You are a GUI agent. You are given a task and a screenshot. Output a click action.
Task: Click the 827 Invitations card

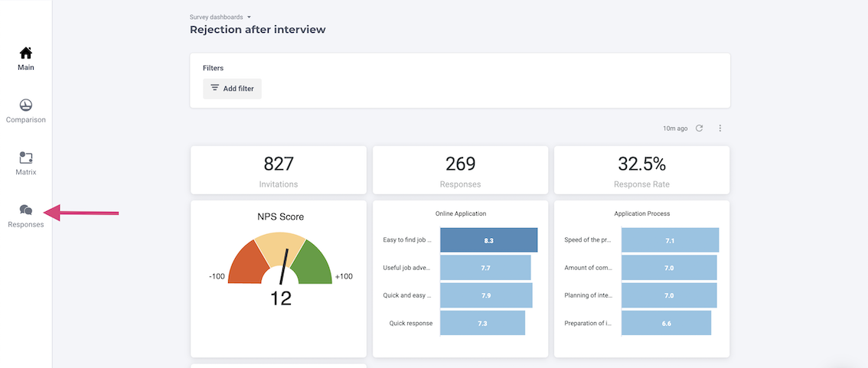tap(279, 170)
